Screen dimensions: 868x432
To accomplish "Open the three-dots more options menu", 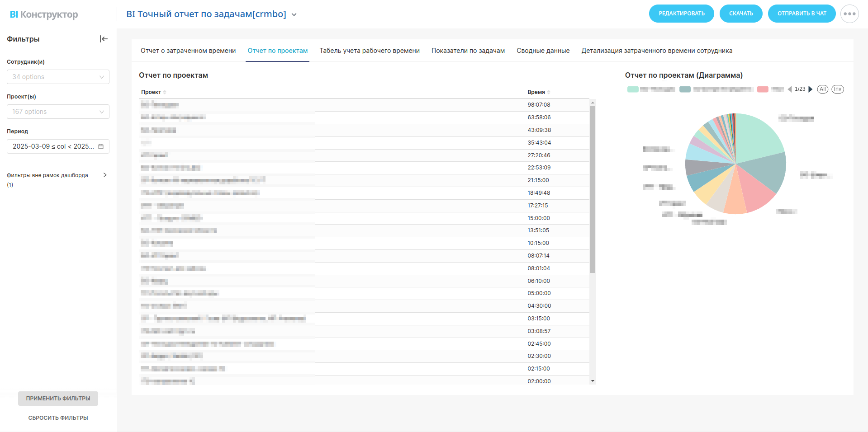I will coord(849,14).
